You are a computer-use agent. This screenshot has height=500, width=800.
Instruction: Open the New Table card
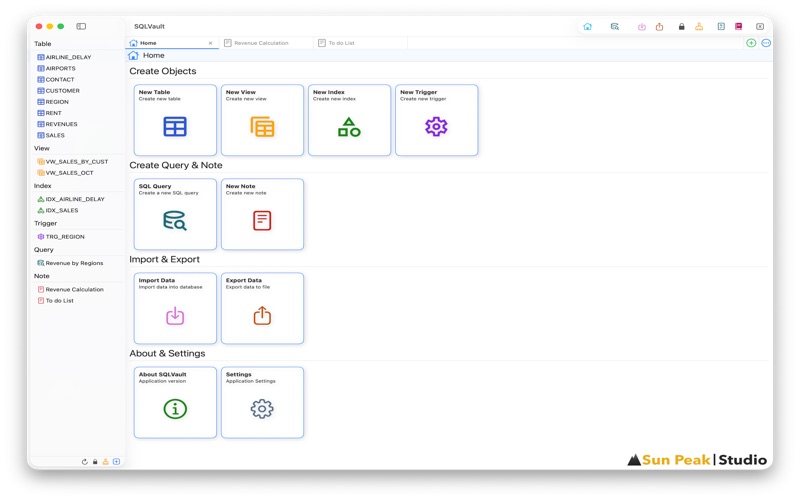coord(175,120)
